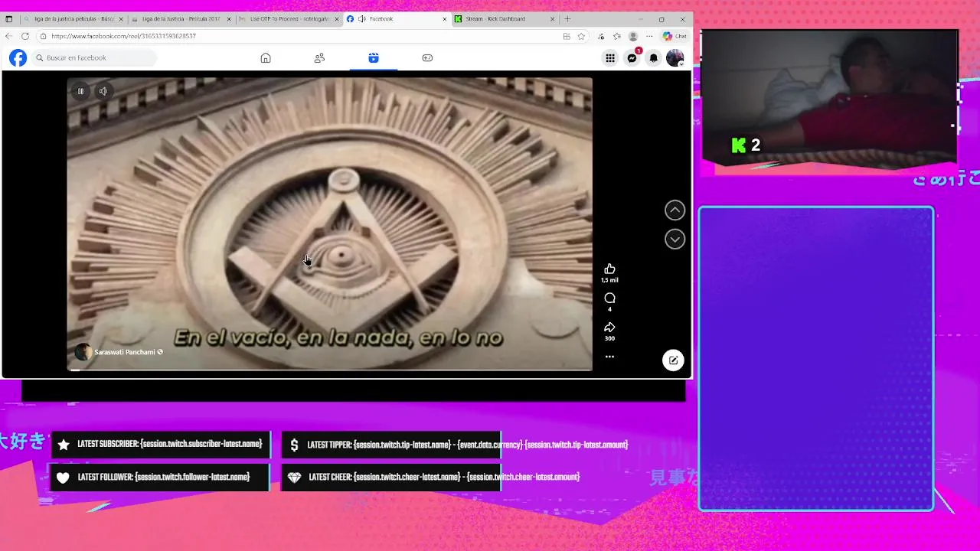Close the 'Use OTP To Proceed' tab
The width and height of the screenshot is (980, 551).
pos(336,19)
